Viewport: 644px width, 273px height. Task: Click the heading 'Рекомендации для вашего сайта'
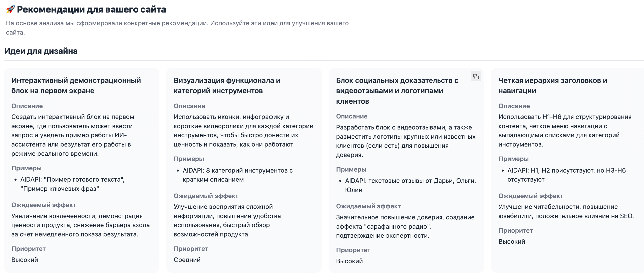[x=91, y=10]
